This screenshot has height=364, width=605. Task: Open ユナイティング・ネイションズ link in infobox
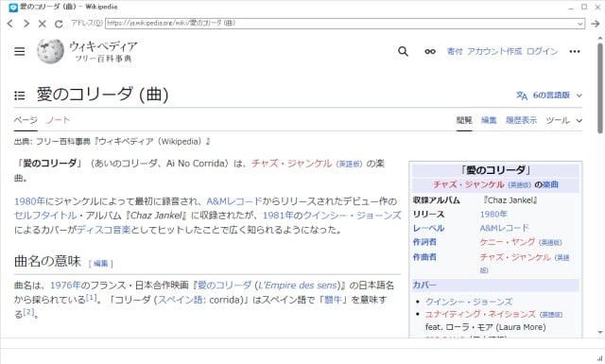click(480, 314)
